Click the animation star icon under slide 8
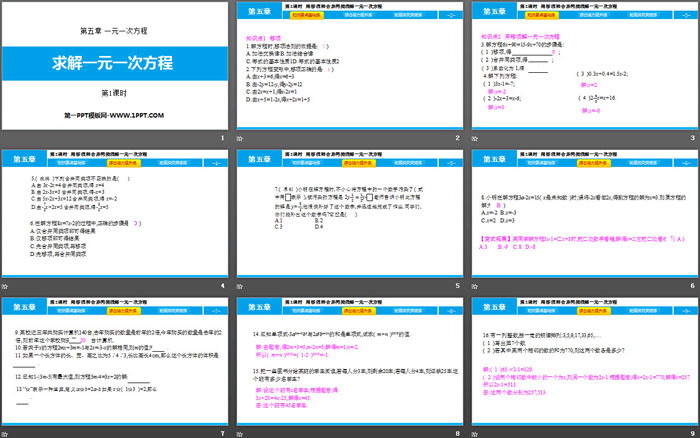The height and width of the screenshot is (438, 700). [240, 434]
